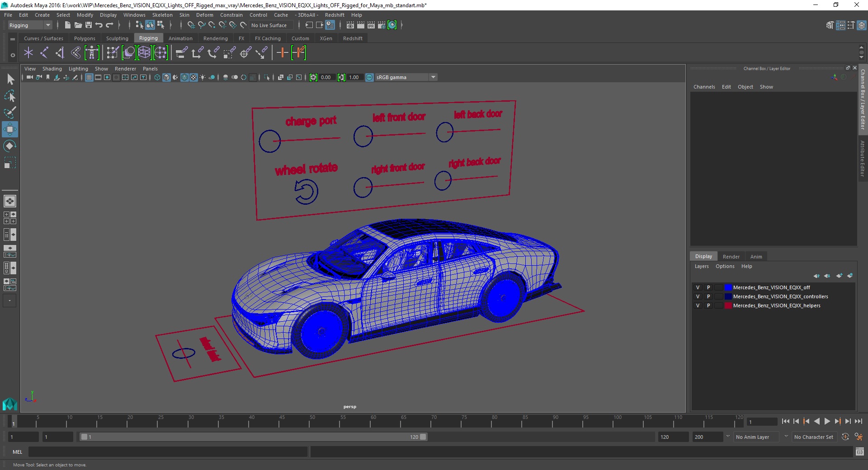Open the Rigging menu set dropdown
Viewport: 868px width, 470px height.
pyautogui.click(x=30, y=25)
